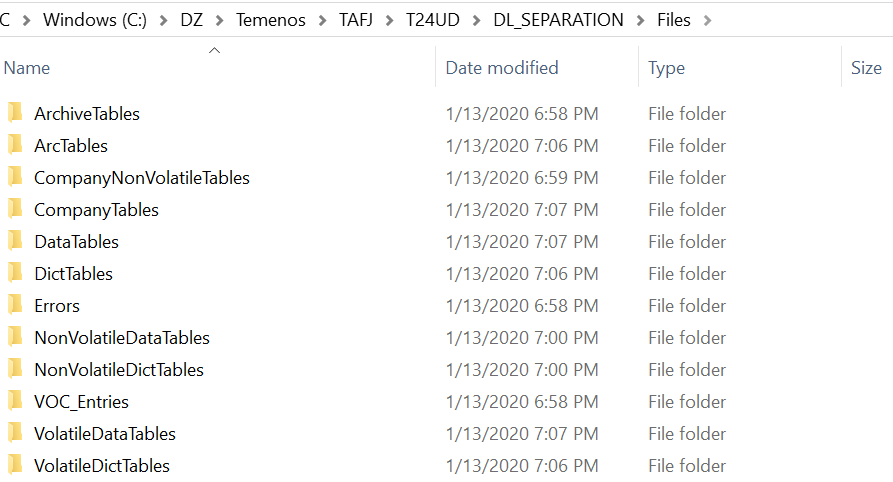
Task: Click the Type column header
Action: click(x=667, y=68)
